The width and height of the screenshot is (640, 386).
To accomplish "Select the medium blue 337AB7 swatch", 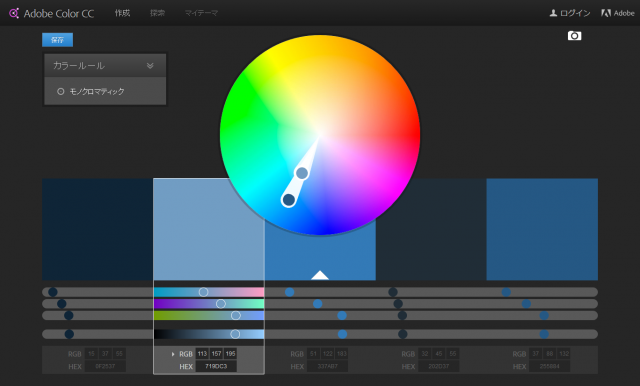I will [320, 250].
